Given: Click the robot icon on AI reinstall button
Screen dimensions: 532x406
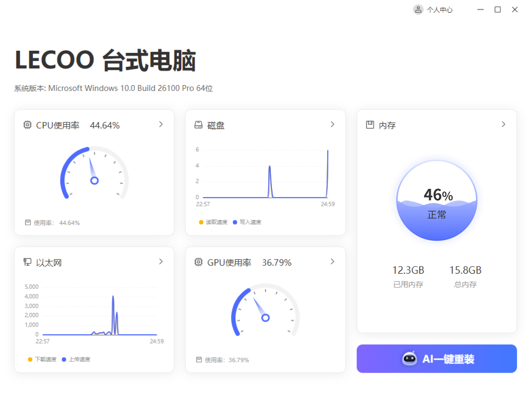Looking at the screenshot, I should [x=409, y=359].
